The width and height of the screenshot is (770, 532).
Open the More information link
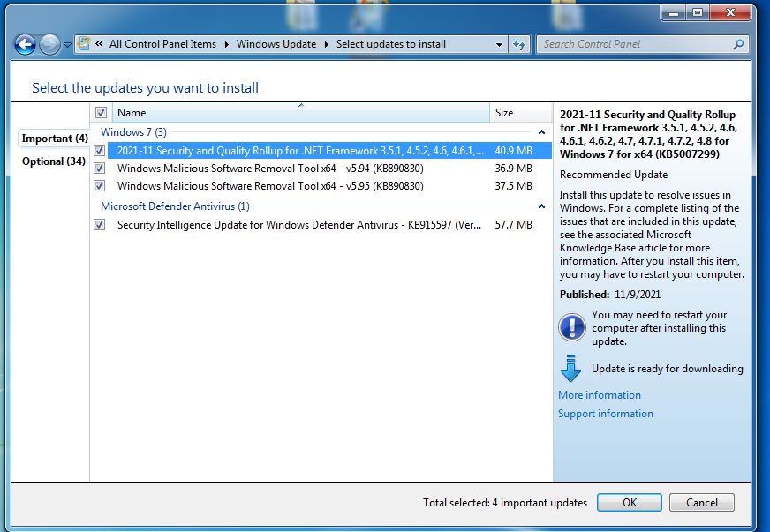tap(599, 395)
